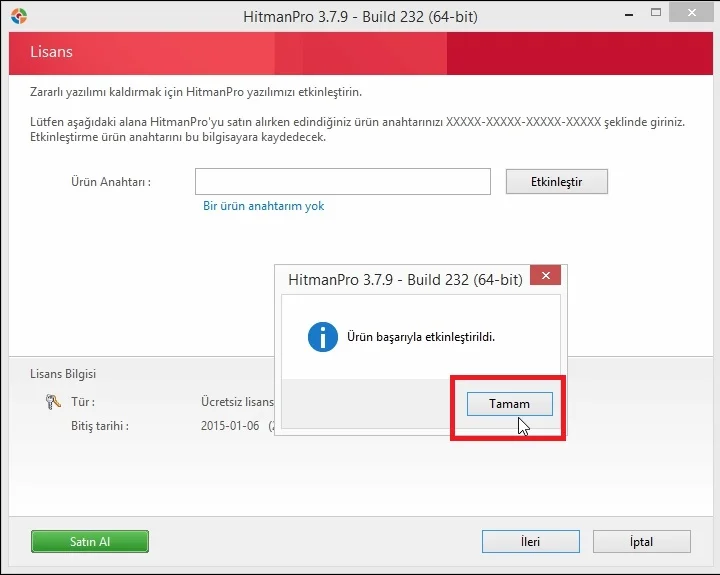720x575 pixels.
Task: Click the 'Ürün başarıyla etkinleştirildi' message
Action: [x=420, y=337]
